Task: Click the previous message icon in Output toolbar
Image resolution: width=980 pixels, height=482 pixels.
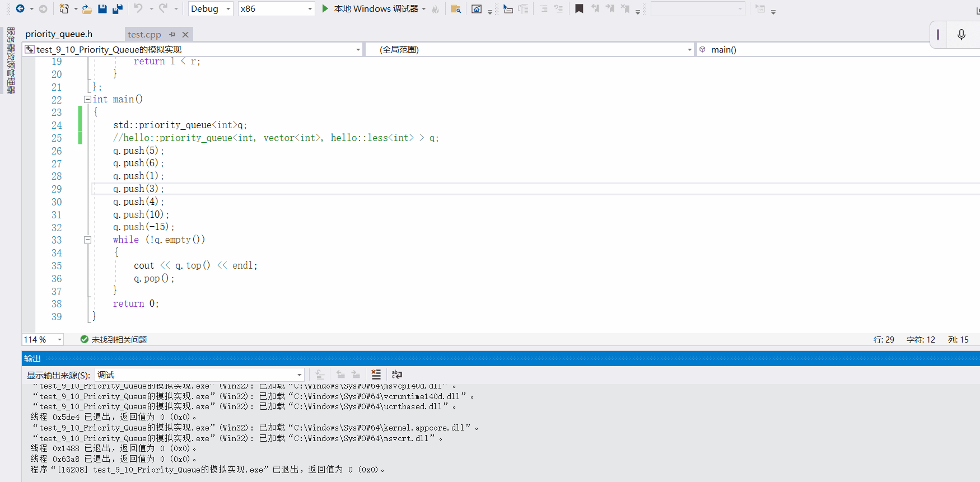Action: coord(340,375)
